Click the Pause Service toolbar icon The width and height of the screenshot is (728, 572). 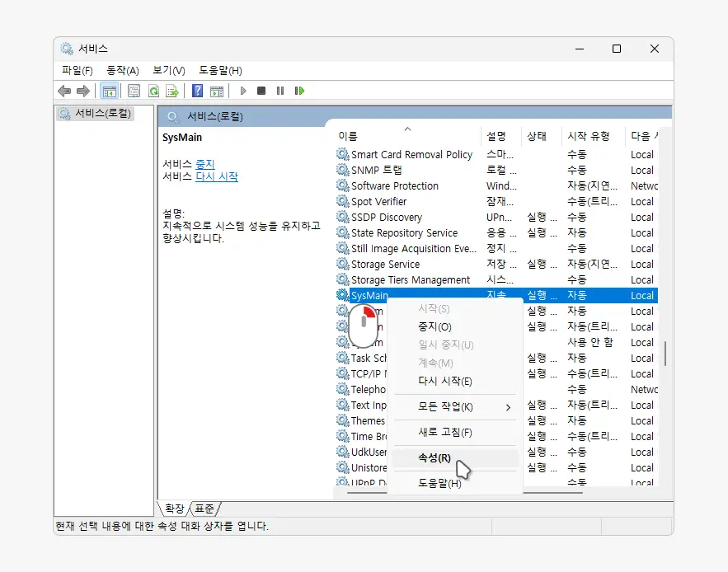(280, 91)
